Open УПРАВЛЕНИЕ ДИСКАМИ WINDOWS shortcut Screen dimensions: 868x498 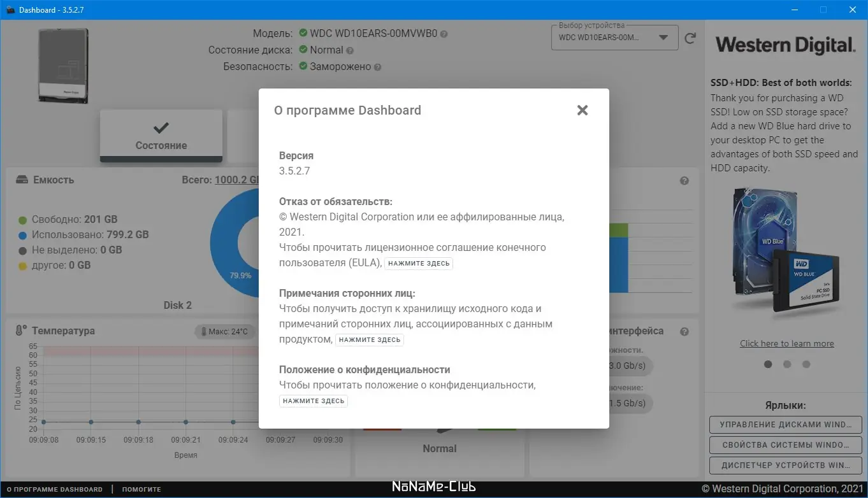tap(785, 425)
